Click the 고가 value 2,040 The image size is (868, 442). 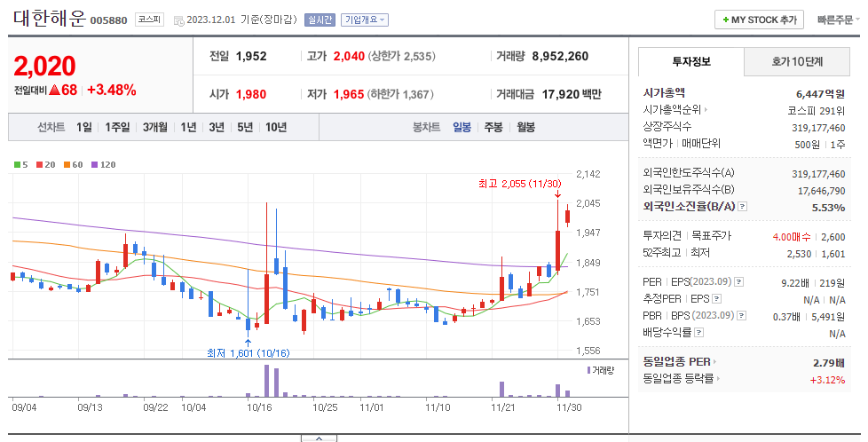[x=349, y=56]
